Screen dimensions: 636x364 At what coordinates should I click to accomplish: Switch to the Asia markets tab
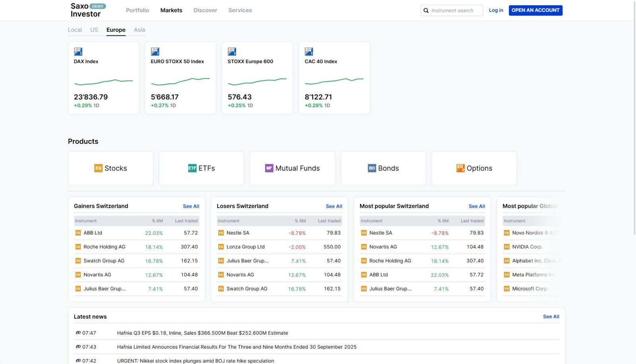tap(139, 30)
